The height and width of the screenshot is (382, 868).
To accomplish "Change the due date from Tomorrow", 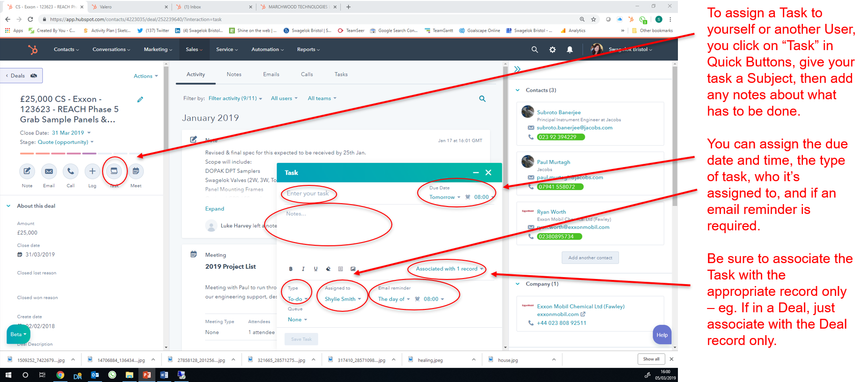I will point(445,197).
